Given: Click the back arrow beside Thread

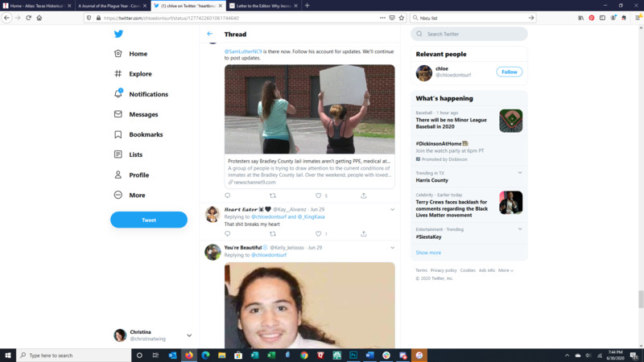Looking at the screenshot, I should click(210, 34).
